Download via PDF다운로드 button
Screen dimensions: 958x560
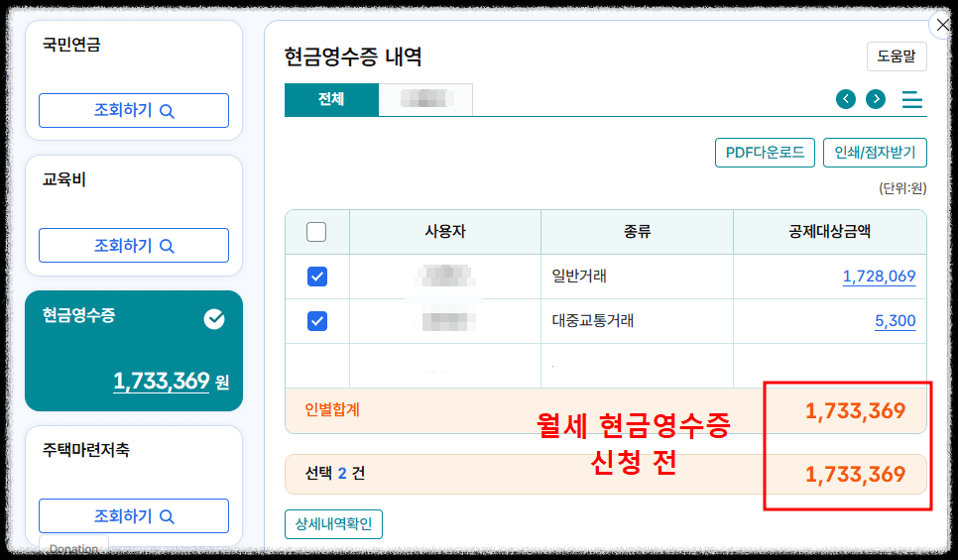tap(765, 152)
